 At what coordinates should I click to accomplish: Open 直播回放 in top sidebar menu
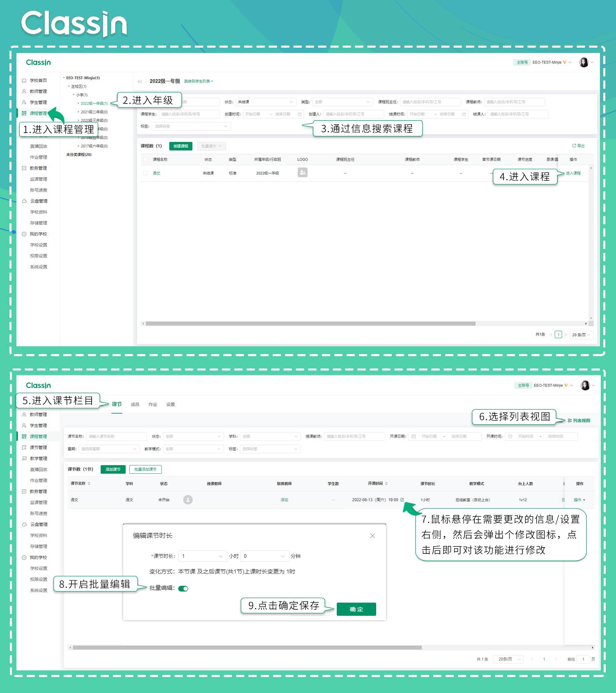point(38,146)
